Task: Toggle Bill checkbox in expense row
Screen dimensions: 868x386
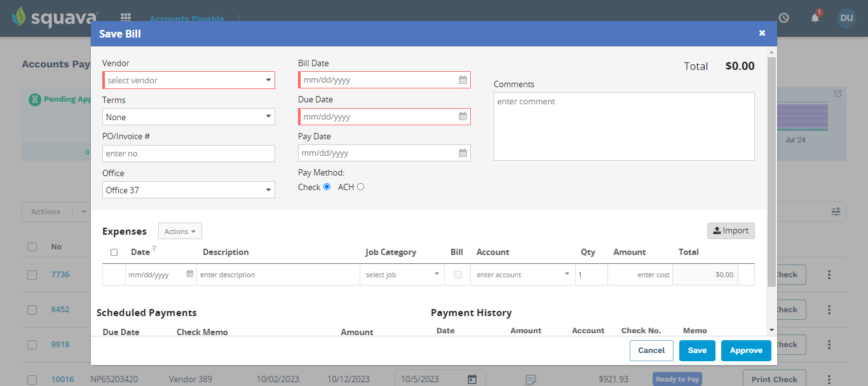Action: tap(458, 275)
